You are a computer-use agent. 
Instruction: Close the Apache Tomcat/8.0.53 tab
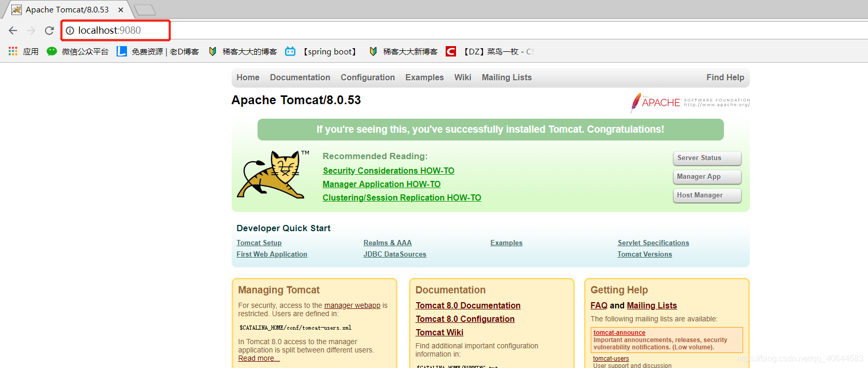click(x=121, y=10)
